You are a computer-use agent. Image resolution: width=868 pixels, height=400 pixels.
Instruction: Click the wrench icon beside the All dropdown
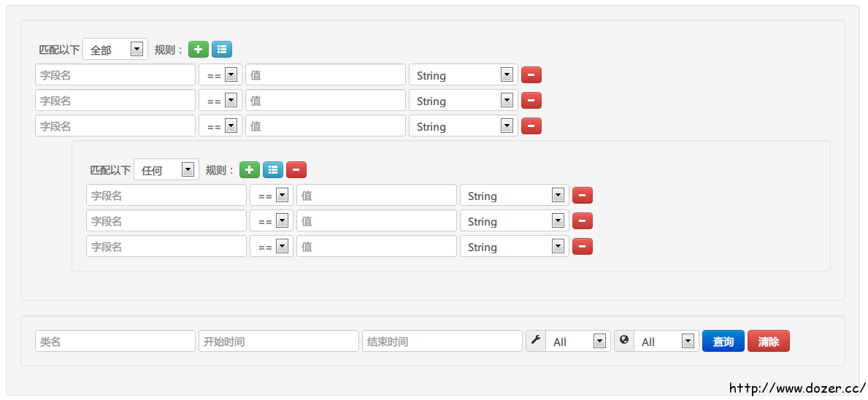(536, 340)
